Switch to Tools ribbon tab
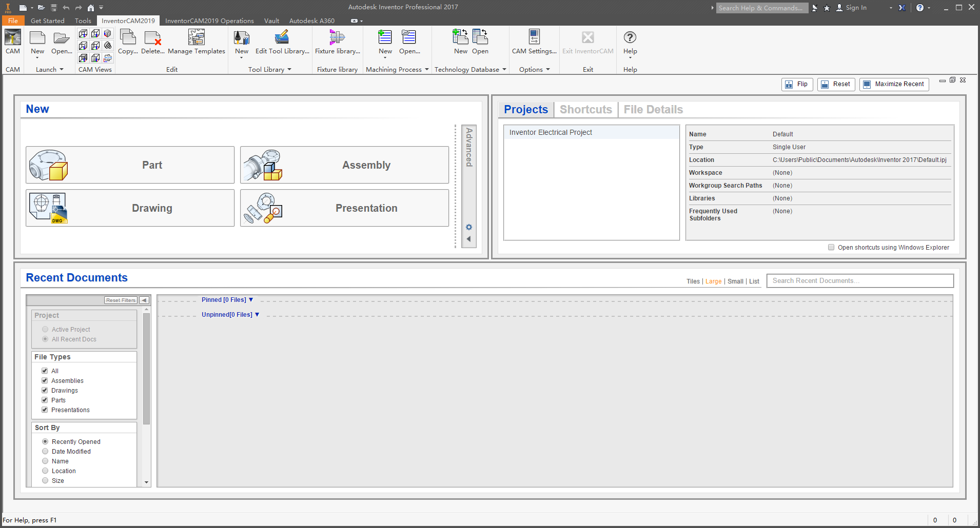This screenshot has width=980, height=528. [83, 21]
